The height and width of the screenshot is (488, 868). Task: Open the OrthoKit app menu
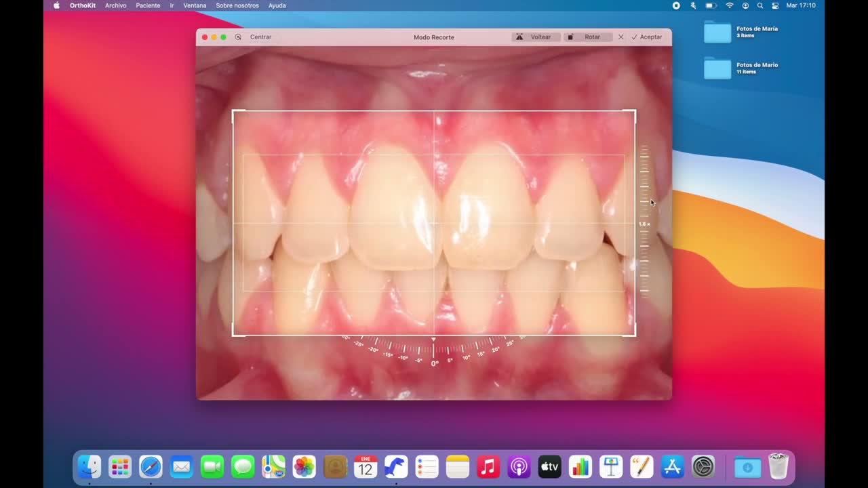coord(83,5)
